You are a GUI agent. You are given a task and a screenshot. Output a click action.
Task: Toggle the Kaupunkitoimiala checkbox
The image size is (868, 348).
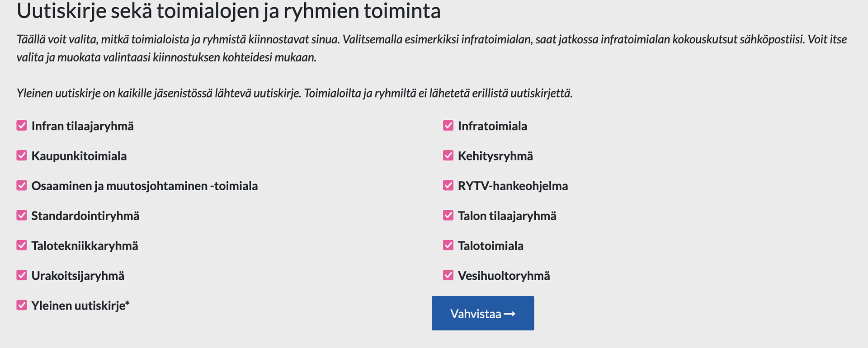pyautogui.click(x=22, y=155)
